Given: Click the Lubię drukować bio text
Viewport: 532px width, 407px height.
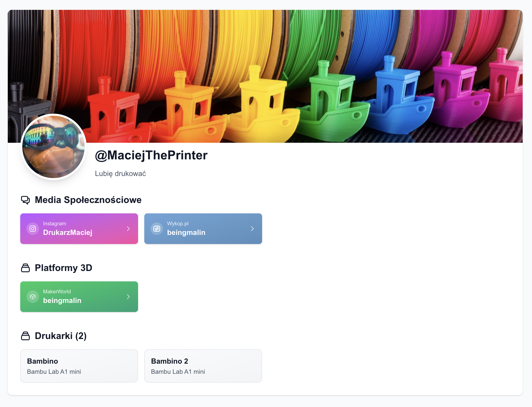Looking at the screenshot, I should (x=120, y=174).
